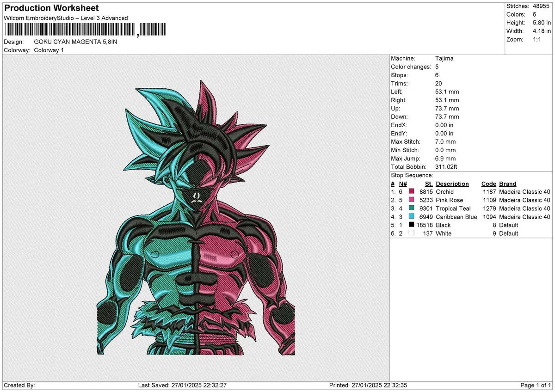The height and width of the screenshot is (392, 555).
Task: Click the Orchid color swatch
Action: tap(412, 191)
